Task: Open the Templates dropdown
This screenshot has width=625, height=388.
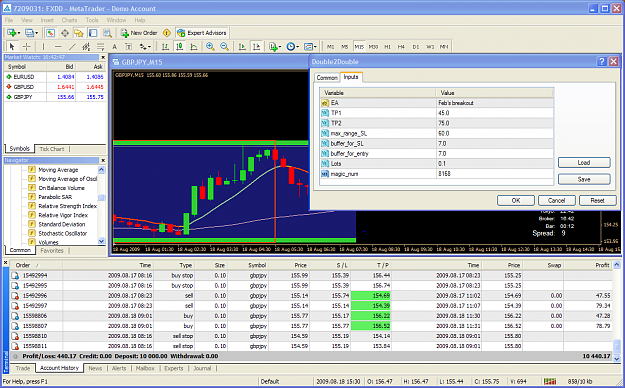Action: (x=310, y=47)
